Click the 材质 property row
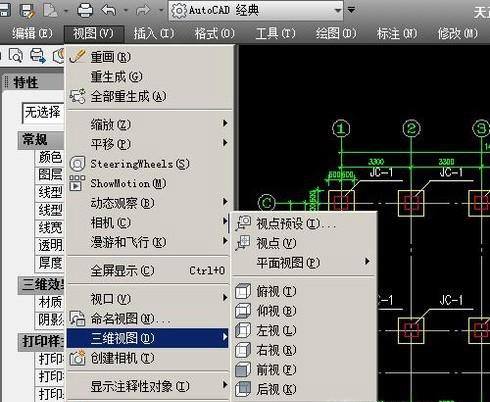 pyautogui.click(x=50, y=302)
